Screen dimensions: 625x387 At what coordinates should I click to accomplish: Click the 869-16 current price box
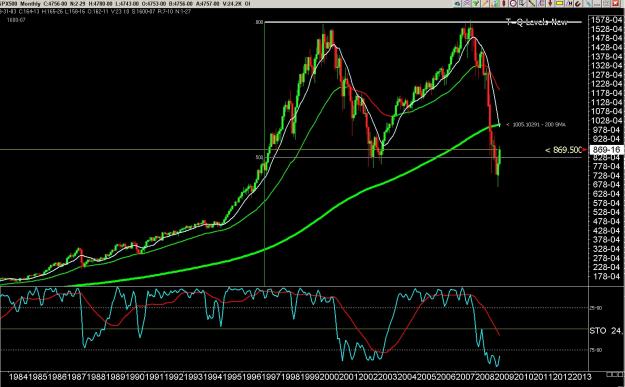click(x=606, y=150)
